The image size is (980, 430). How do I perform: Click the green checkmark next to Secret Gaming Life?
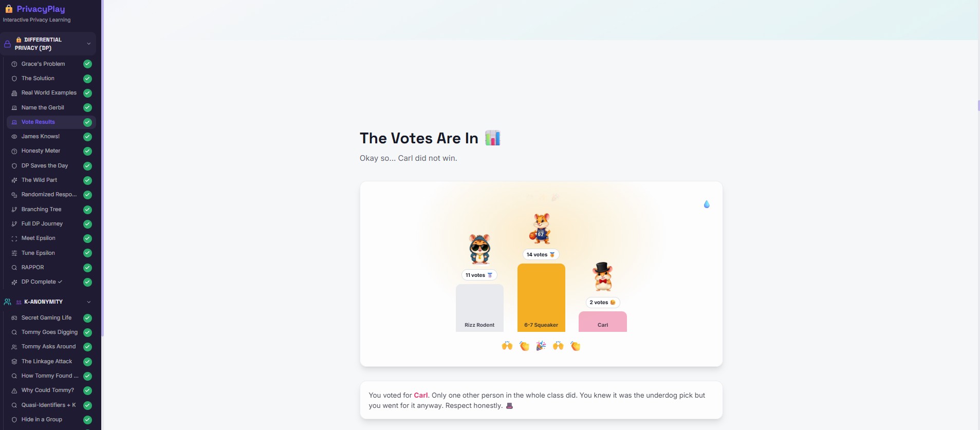(88, 318)
